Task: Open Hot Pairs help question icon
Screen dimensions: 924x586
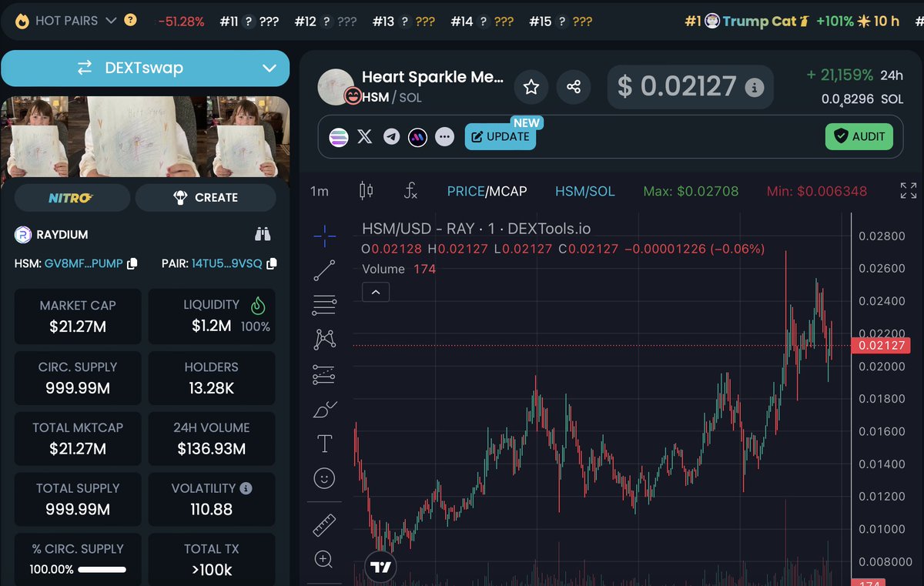Action: tap(130, 20)
